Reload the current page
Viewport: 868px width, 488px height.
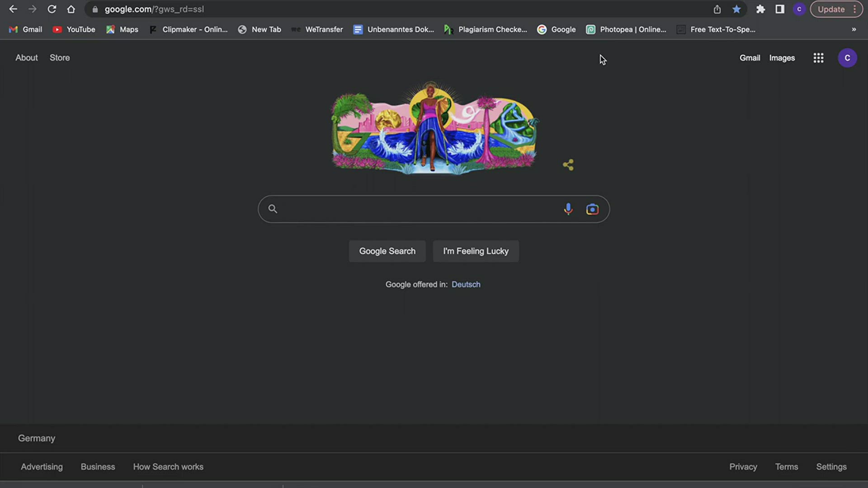click(52, 9)
